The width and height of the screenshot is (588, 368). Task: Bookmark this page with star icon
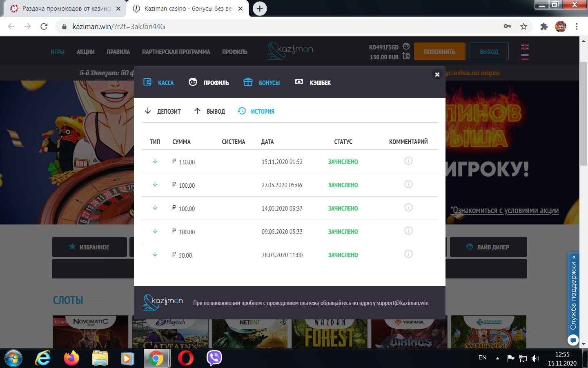click(x=523, y=27)
